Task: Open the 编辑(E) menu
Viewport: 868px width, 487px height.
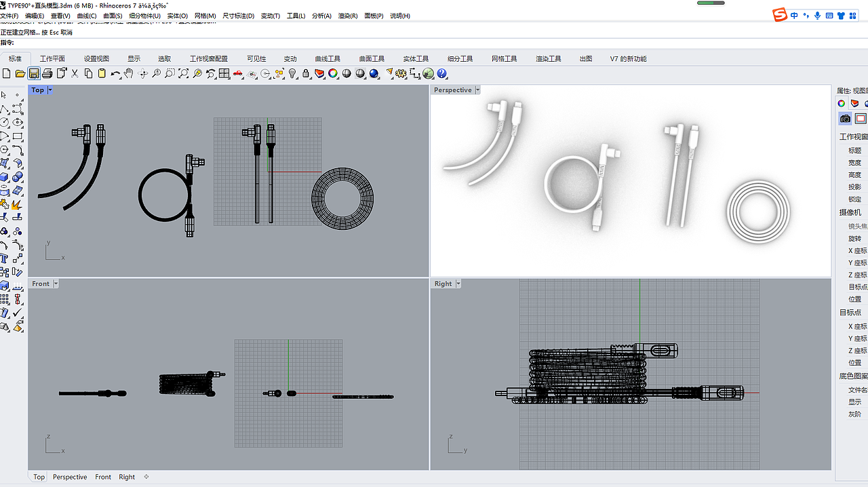Action: (x=35, y=16)
